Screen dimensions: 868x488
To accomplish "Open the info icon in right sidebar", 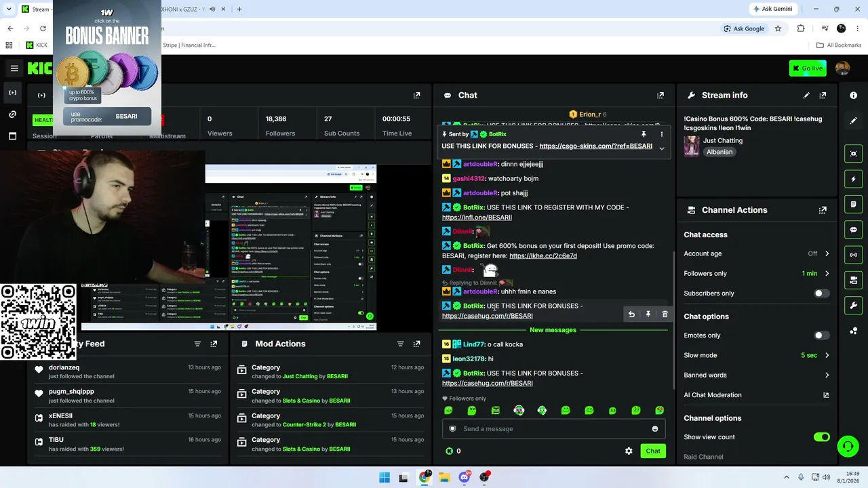I will 853,96.
